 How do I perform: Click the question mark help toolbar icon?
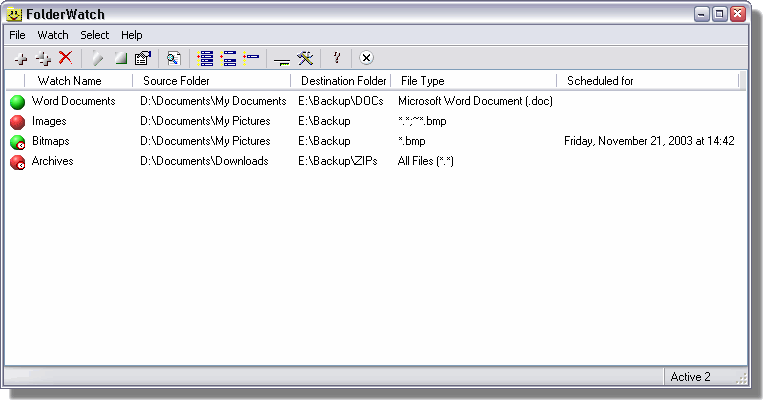tap(337, 59)
